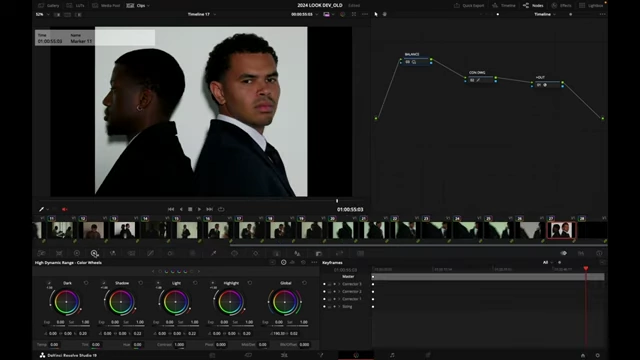This screenshot has width=640, height=360.
Task: Jump to first frame of clip
Action: [171, 209]
